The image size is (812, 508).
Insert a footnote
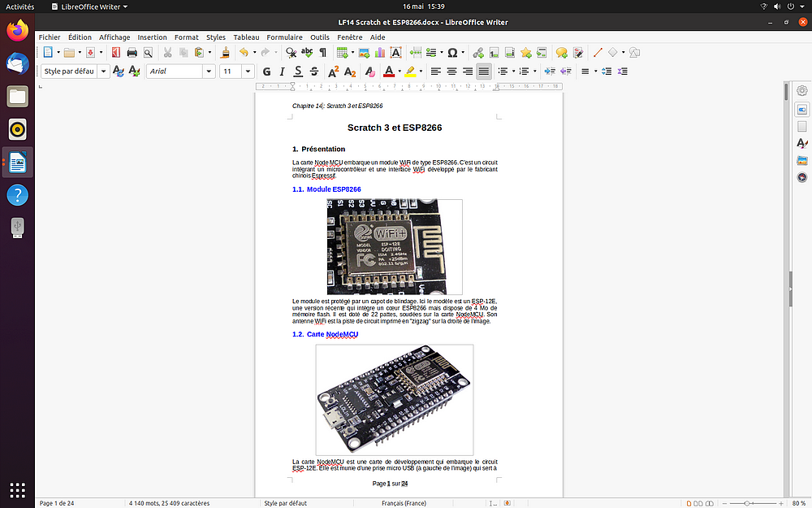pyautogui.click(x=494, y=52)
